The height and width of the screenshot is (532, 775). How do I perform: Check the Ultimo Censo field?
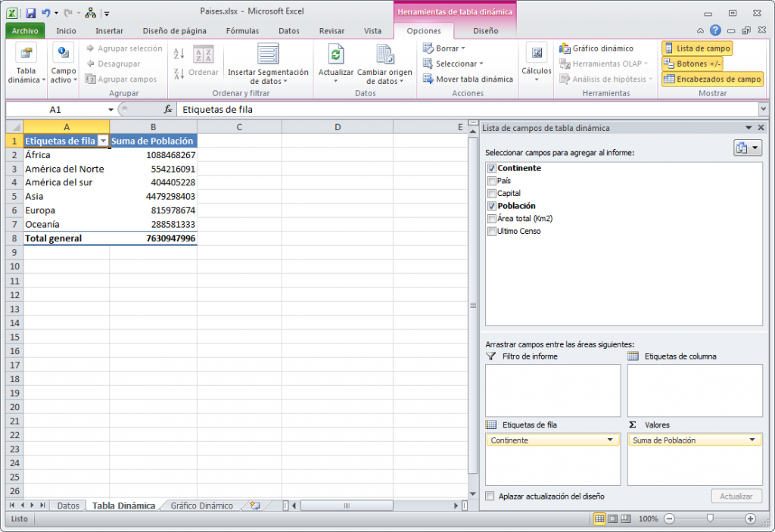492,231
